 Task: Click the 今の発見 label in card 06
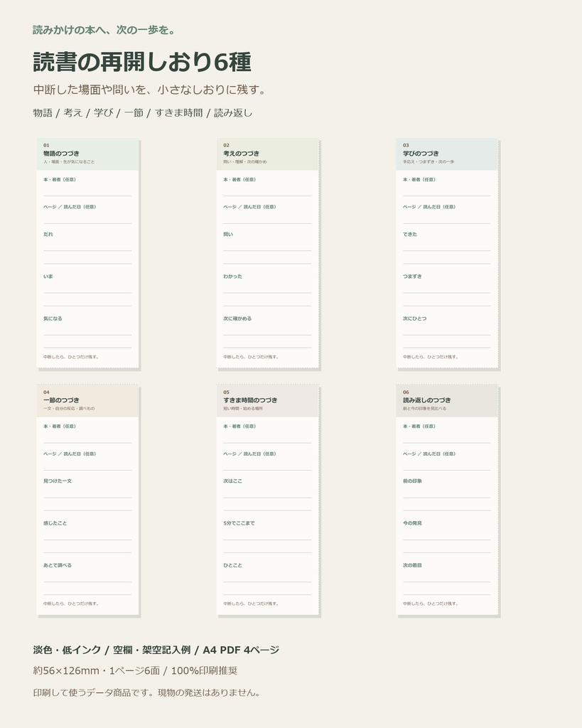(413, 523)
